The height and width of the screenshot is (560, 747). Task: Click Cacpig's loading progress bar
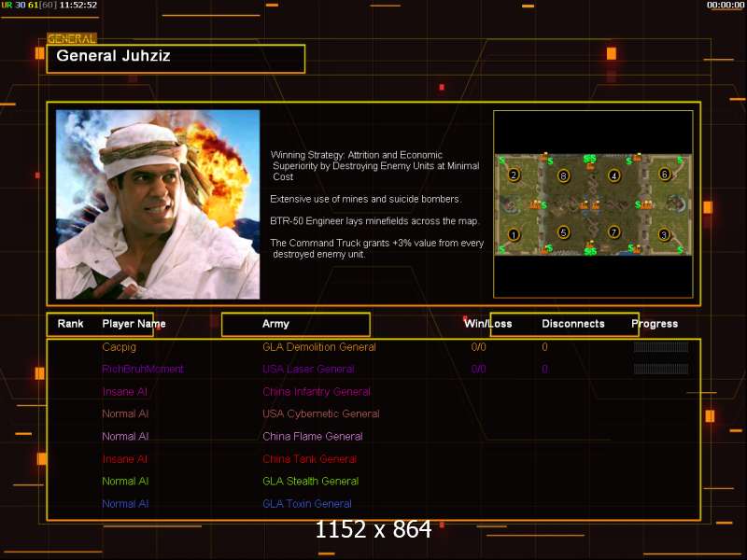(x=660, y=347)
